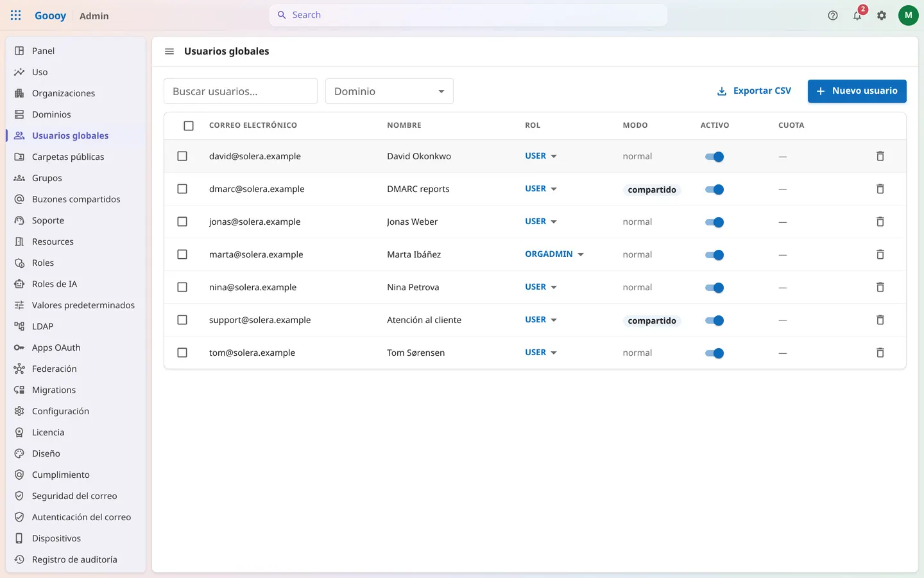924x578 pixels.
Task: Open the user avatar menu
Action: [909, 15]
